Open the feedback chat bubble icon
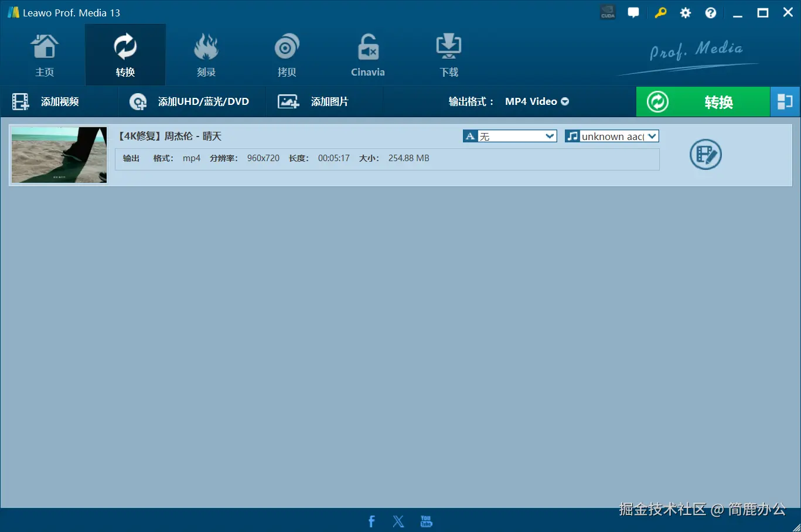This screenshot has height=532, width=801. click(x=633, y=12)
